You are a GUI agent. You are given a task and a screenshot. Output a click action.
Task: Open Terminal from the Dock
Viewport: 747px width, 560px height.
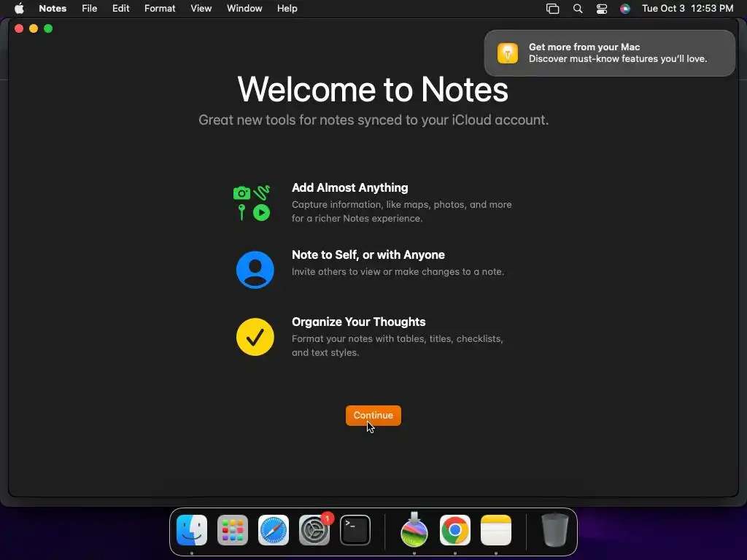(355, 530)
